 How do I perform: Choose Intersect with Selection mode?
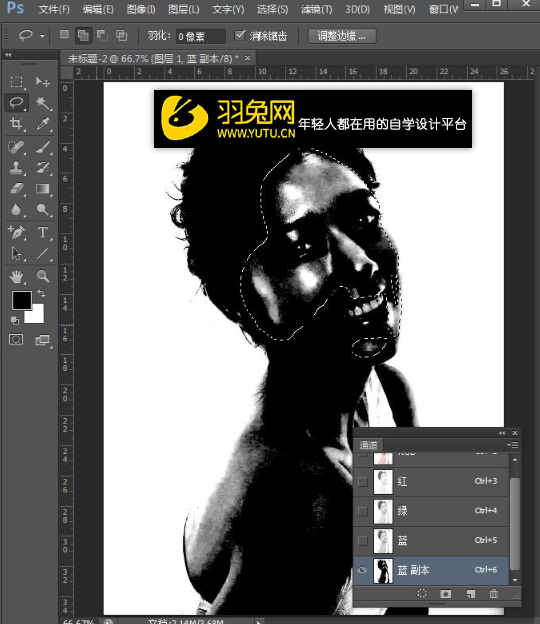pyautogui.click(x=121, y=35)
